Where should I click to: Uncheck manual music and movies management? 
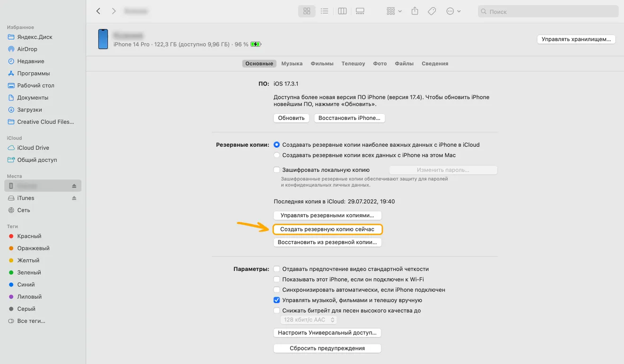(x=277, y=300)
